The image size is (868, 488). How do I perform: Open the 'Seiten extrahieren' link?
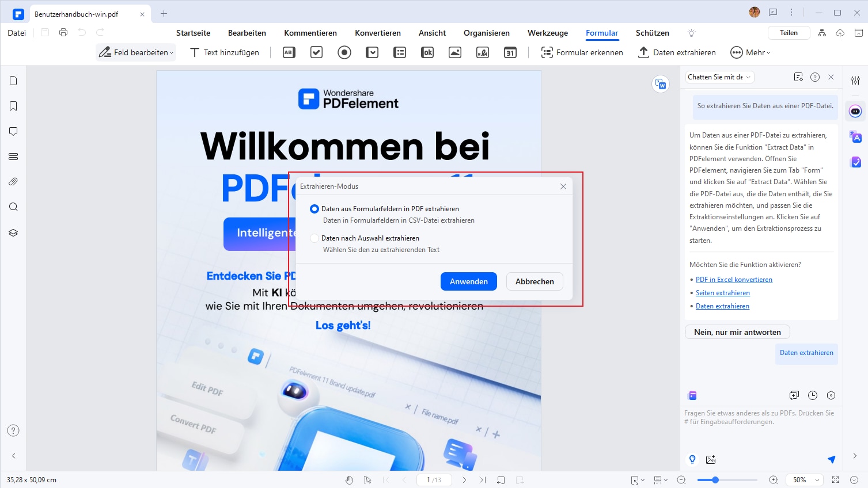(723, 293)
